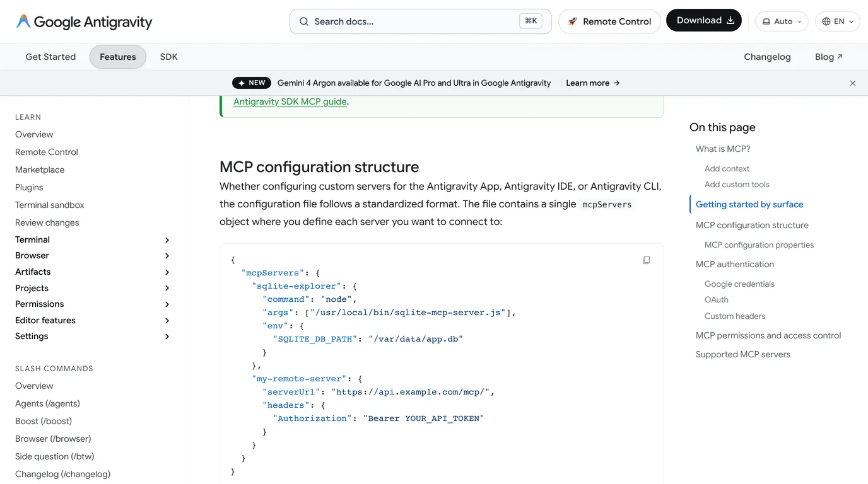Expand the Browser sidebar section

[93, 255]
